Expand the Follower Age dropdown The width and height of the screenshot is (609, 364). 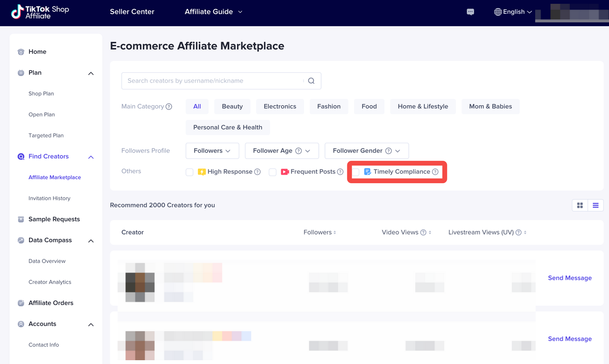tap(282, 151)
